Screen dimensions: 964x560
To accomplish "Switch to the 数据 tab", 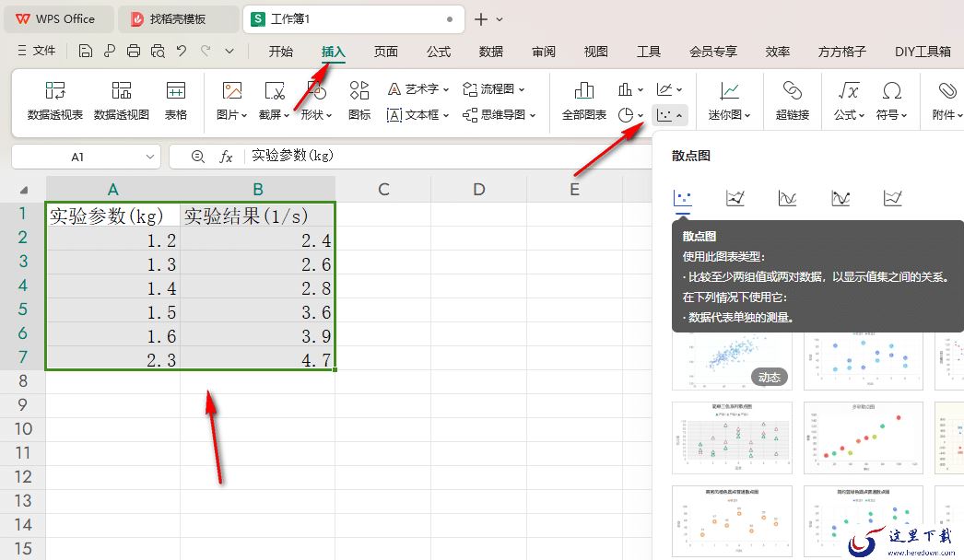I will (490, 52).
